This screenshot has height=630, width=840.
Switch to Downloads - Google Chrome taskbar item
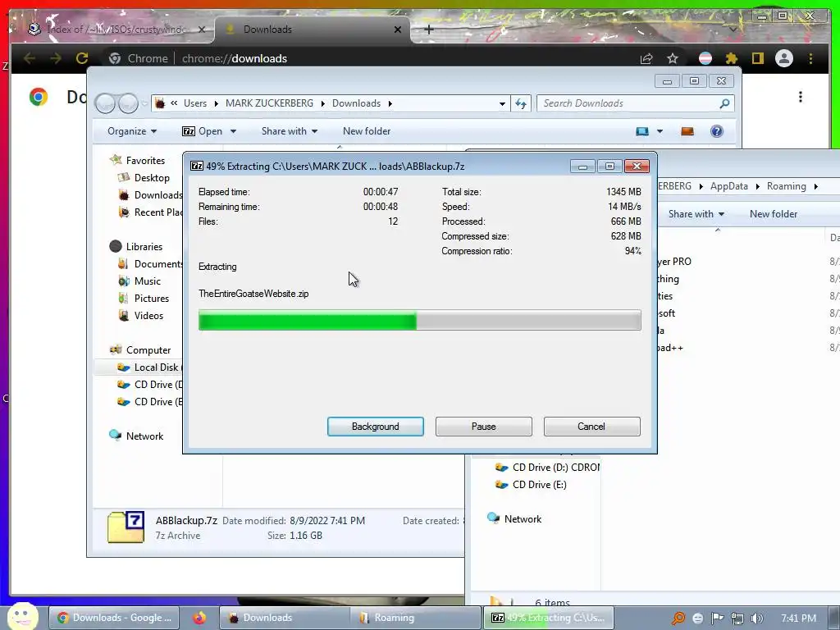point(114,618)
